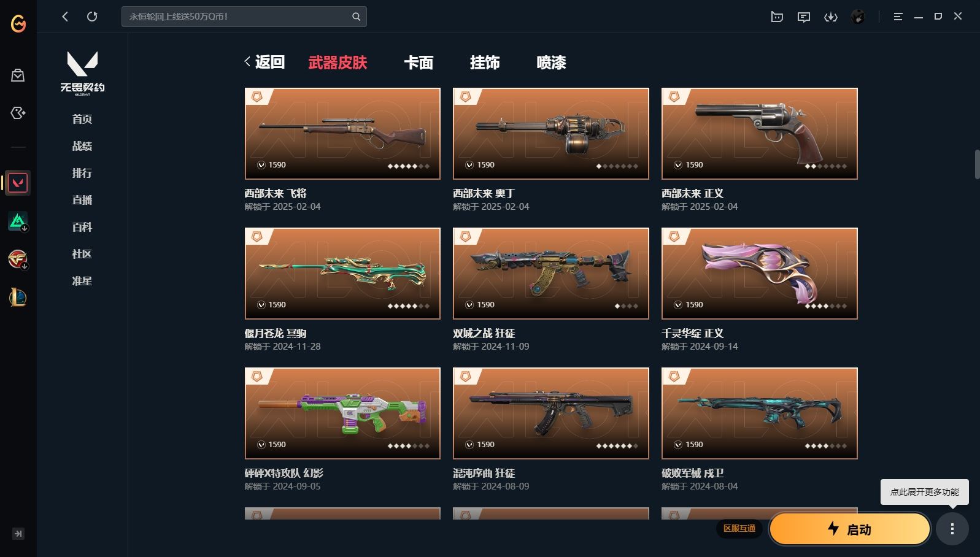
Task: Open the CrossFire game sidebar icon
Action: click(x=18, y=259)
